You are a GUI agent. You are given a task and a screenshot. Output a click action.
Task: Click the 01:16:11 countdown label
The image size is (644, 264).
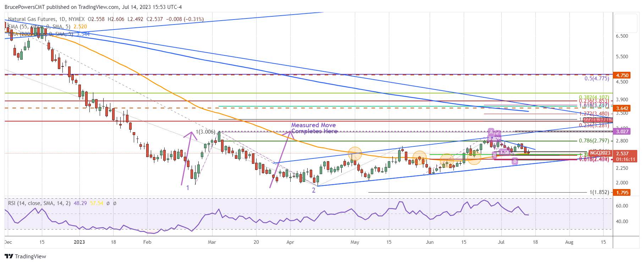click(626, 160)
